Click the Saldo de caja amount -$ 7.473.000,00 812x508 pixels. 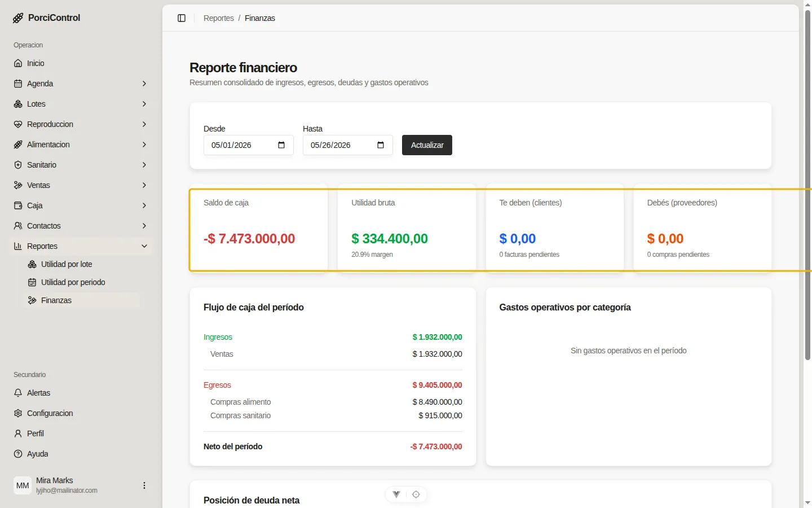click(249, 239)
